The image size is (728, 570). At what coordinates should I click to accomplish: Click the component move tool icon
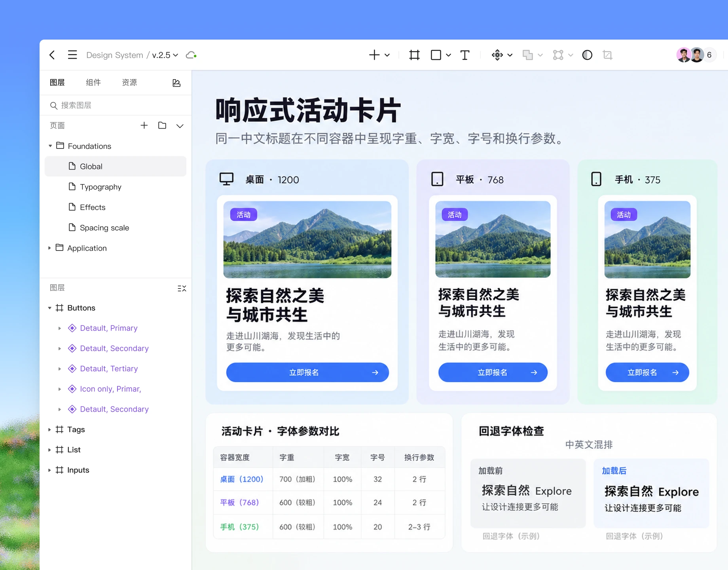497,55
